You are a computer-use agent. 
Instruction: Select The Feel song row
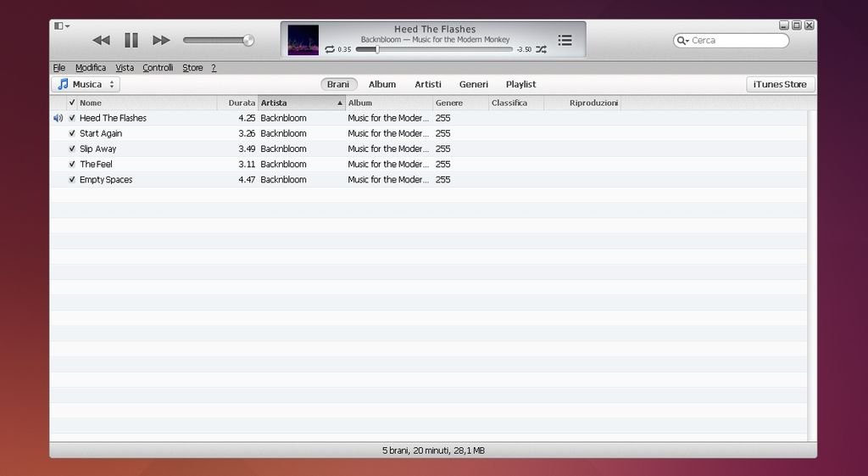[428, 165]
